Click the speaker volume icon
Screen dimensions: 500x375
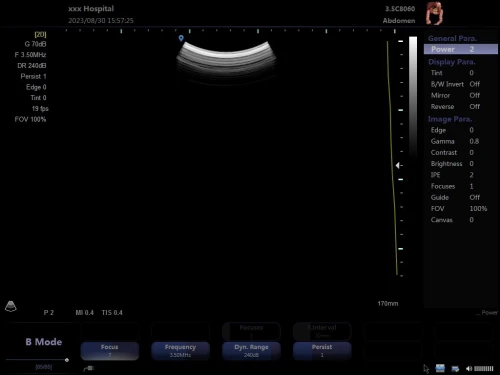pyautogui.click(x=469, y=368)
